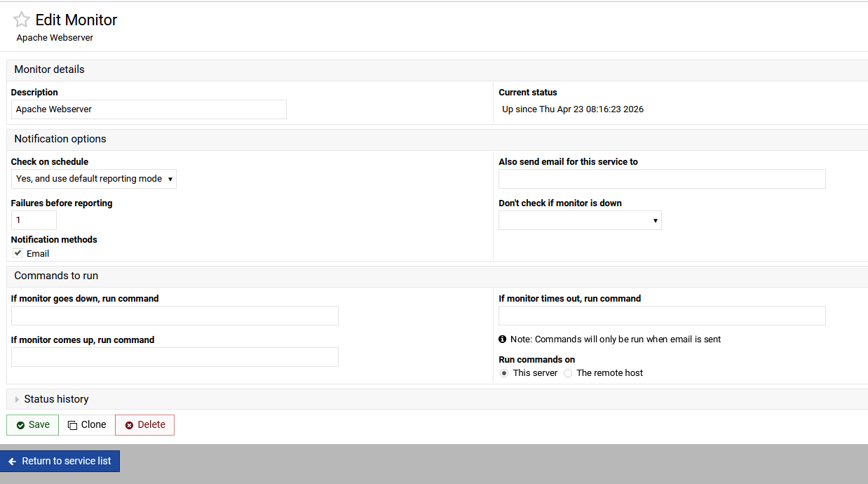Expand the Status history section
The width and height of the screenshot is (868, 484).
[x=56, y=399]
